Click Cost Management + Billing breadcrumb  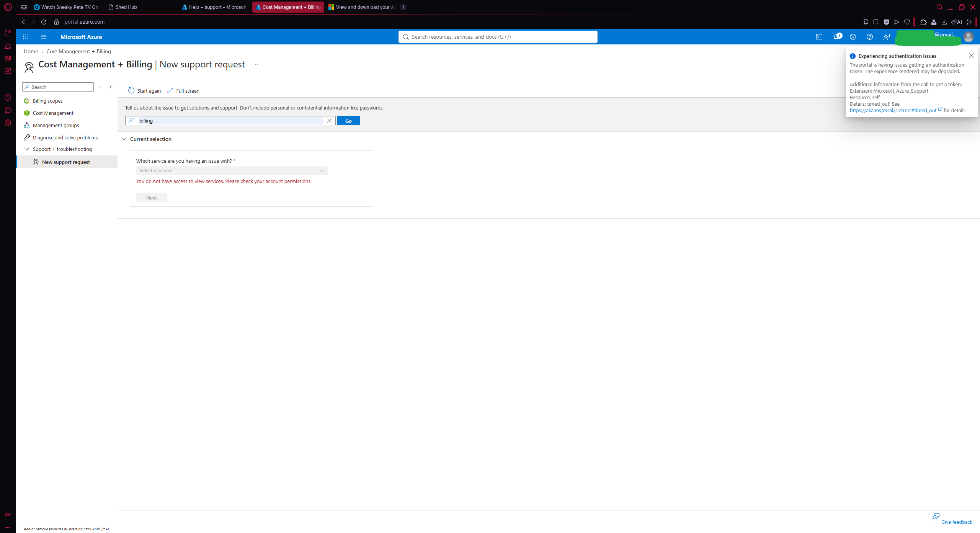click(79, 51)
